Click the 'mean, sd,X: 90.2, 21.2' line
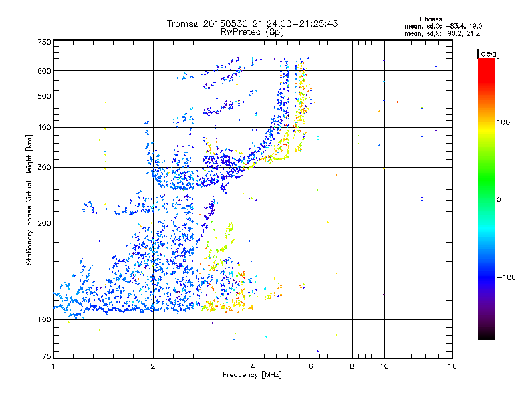The width and height of the screenshot is (532, 399). [x=442, y=34]
